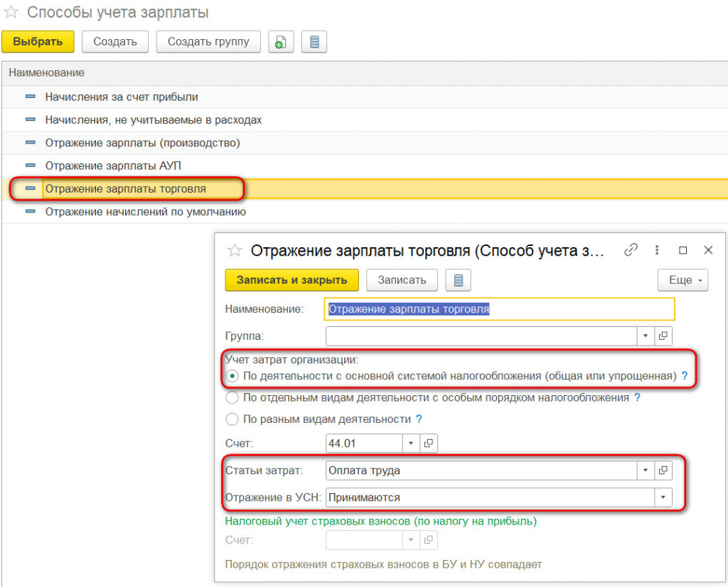Expand the Отражение в УСН dropdown
The image size is (728, 587).
pos(663,497)
